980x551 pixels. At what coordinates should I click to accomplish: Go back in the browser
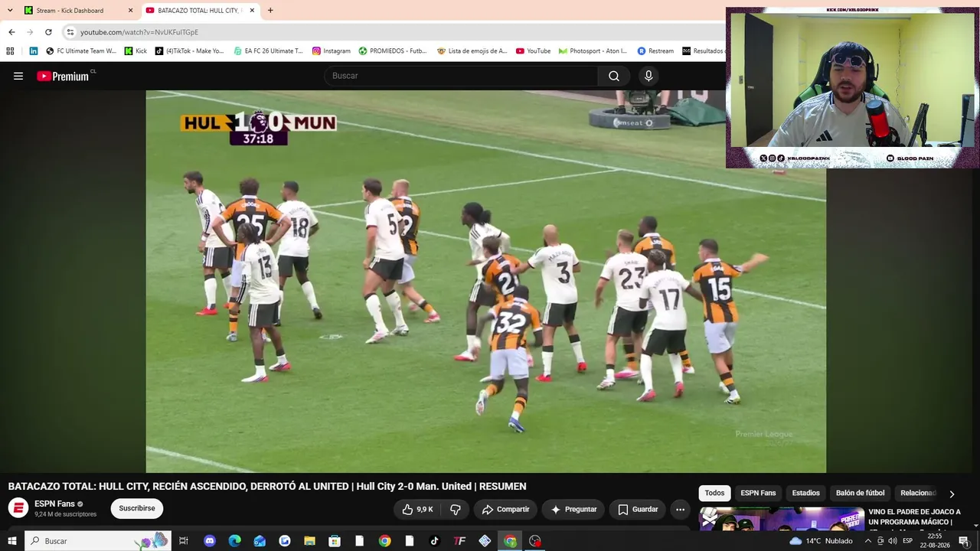pyautogui.click(x=11, y=32)
